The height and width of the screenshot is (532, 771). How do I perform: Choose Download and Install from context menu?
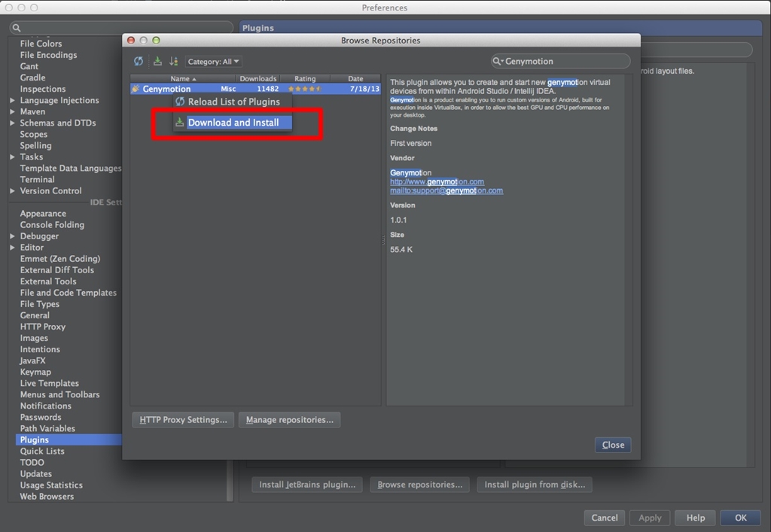tap(233, 123)
